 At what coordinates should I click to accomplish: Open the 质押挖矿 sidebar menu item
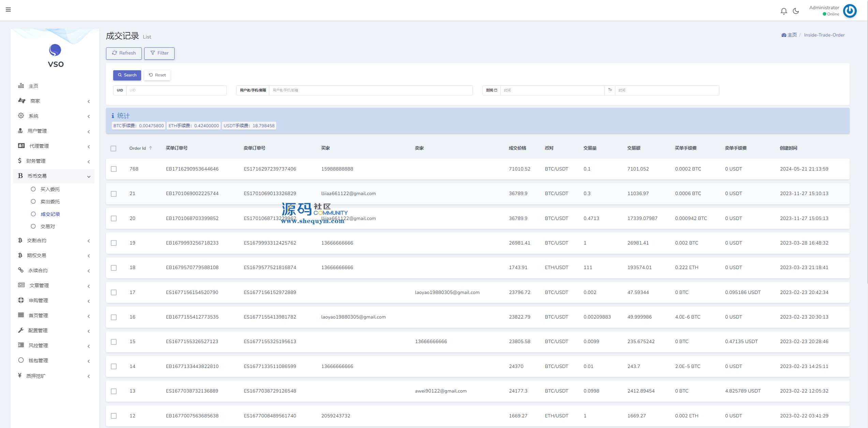pos(54,376)
